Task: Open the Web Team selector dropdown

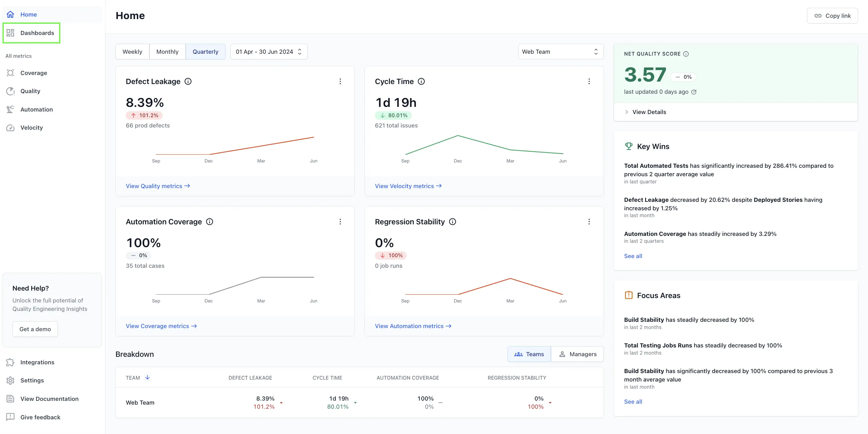Action: pos(560,52)
